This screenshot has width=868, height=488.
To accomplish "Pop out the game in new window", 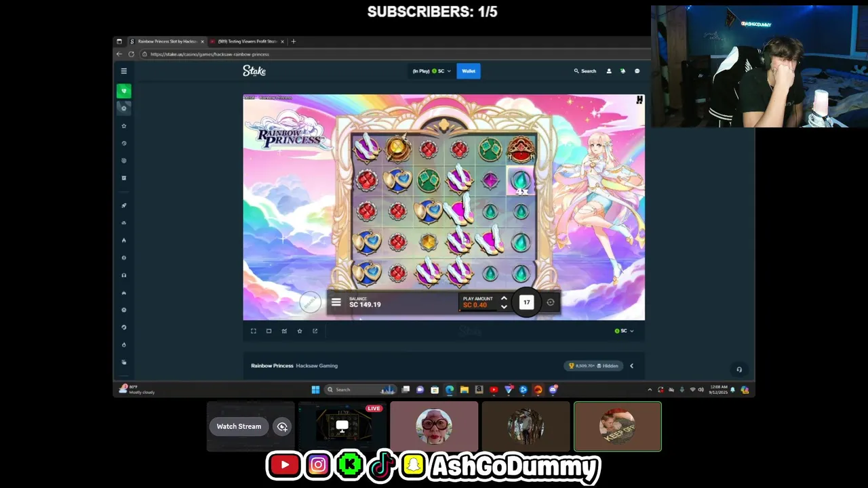I will pyautogui.click(x=315, y=331).
